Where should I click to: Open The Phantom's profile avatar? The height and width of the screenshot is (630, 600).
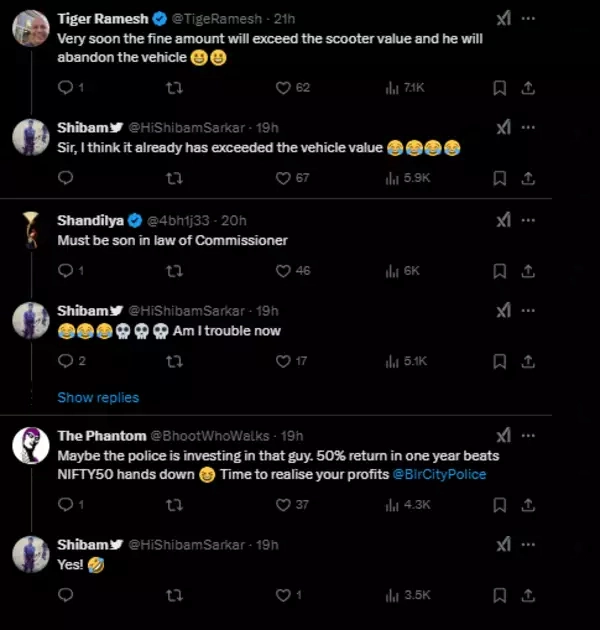click(x=32, y=445)
